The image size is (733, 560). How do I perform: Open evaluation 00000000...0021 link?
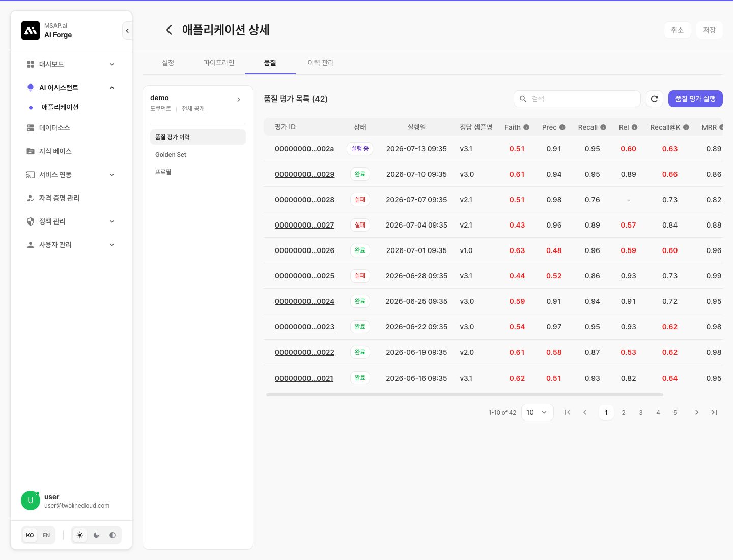click(304, 378)
